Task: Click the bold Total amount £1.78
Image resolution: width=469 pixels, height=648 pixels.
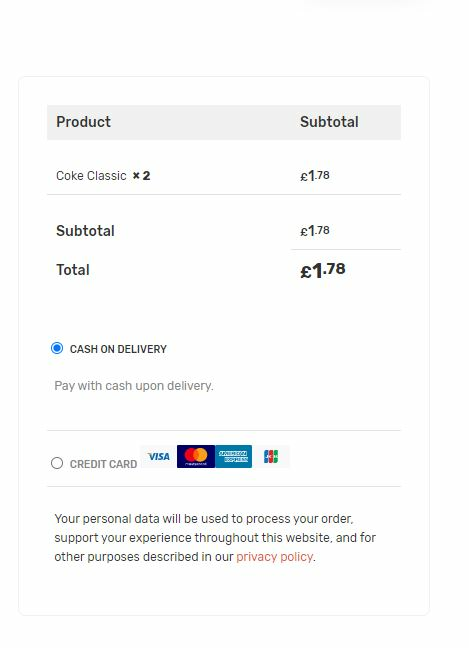Action: tap(323, 270)
